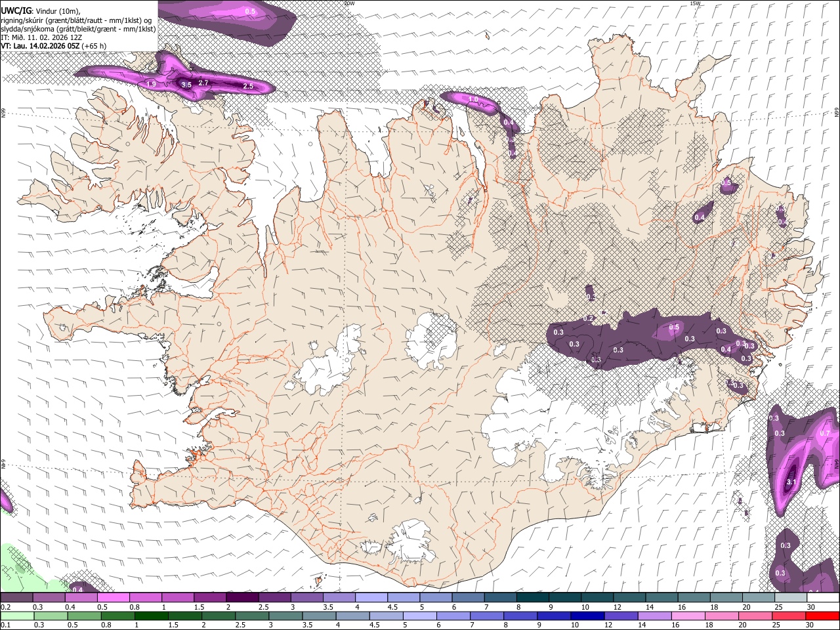This screenshot has height=630, width=840.
Task: Pick the deep blue rain swatch starting at 10
Action: click(588, 616)
